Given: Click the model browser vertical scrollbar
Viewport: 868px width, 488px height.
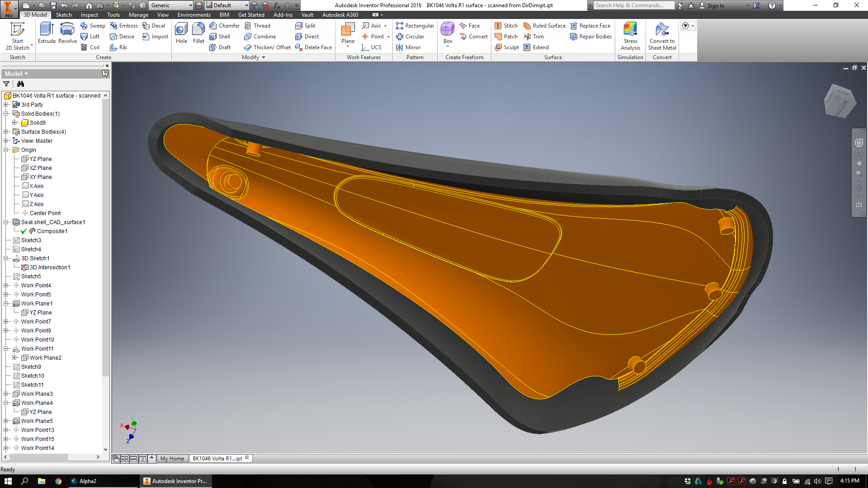Looking at the screenshot, I should 105,238.
